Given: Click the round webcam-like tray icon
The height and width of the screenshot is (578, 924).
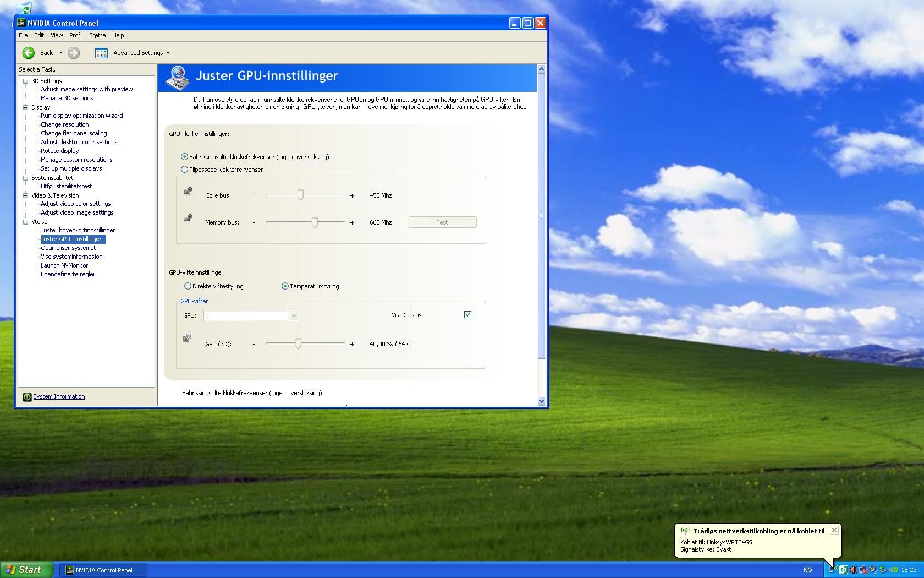Looking at the screenshot, I should click(873, 570).
